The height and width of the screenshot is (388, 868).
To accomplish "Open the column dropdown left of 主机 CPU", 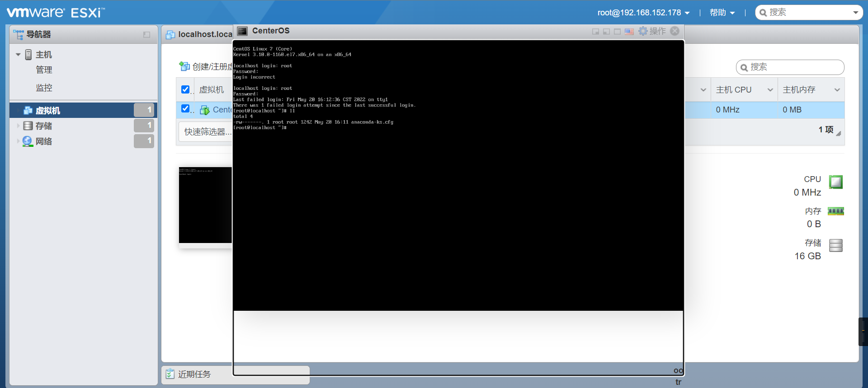I will tap(703, 90).
